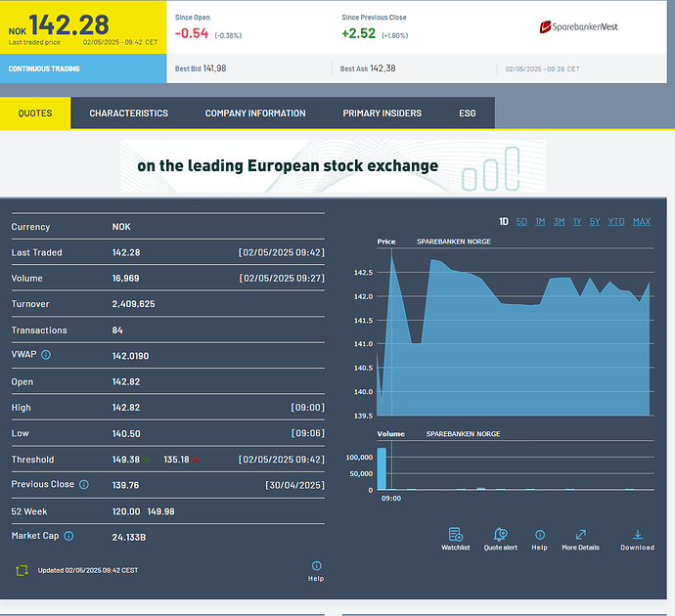Click the leading European stock exchange banner

tap(334, 166)
